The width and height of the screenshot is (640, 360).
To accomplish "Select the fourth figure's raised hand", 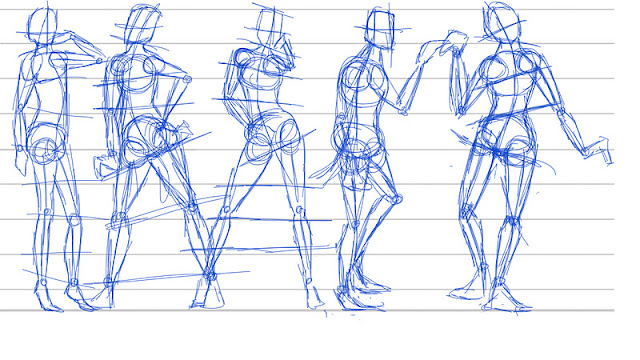I will point(455,41).
